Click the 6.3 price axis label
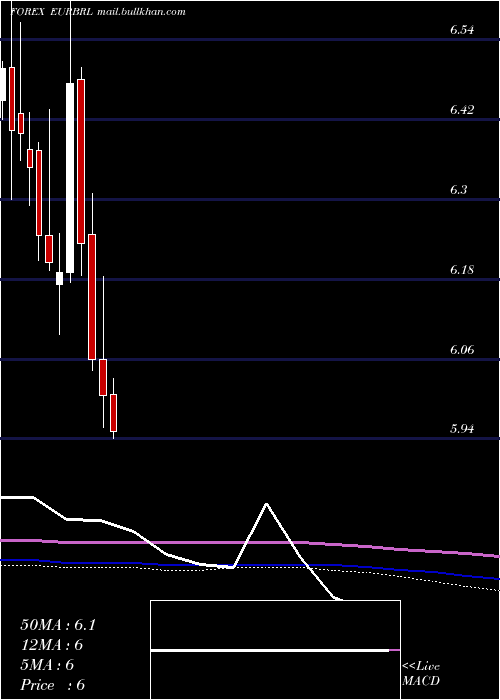500x700 pixels. [458, 190]
